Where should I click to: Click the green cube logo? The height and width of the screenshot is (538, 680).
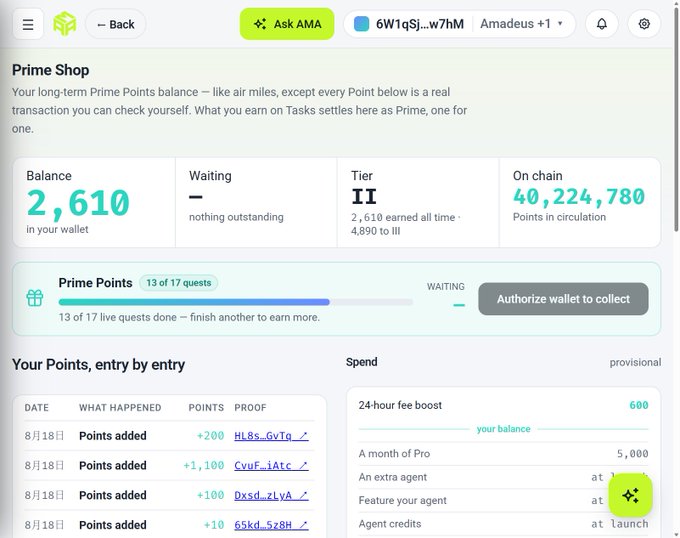coord(65,24)
